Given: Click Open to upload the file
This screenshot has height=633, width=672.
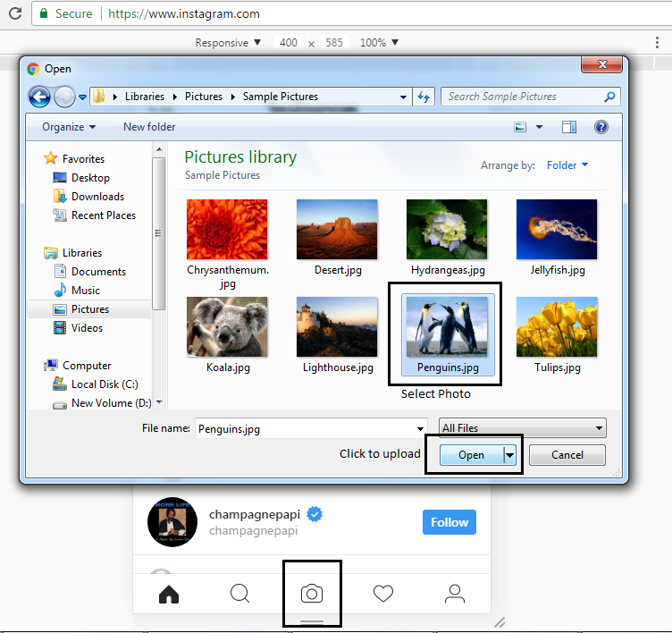Looking at the screenshot, I should coord(472,455).
